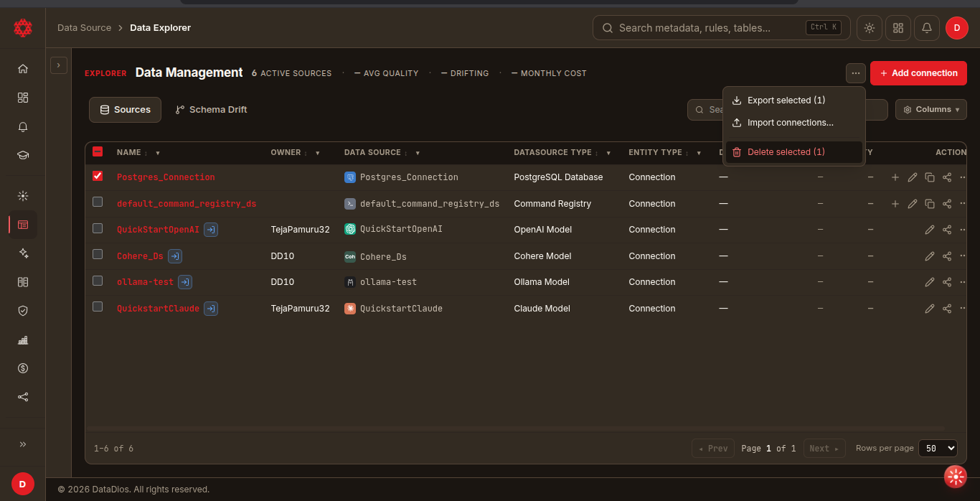The image size is (980, 501).
Task: Open the NAME column filter arrow
Action: pos(158,153)
